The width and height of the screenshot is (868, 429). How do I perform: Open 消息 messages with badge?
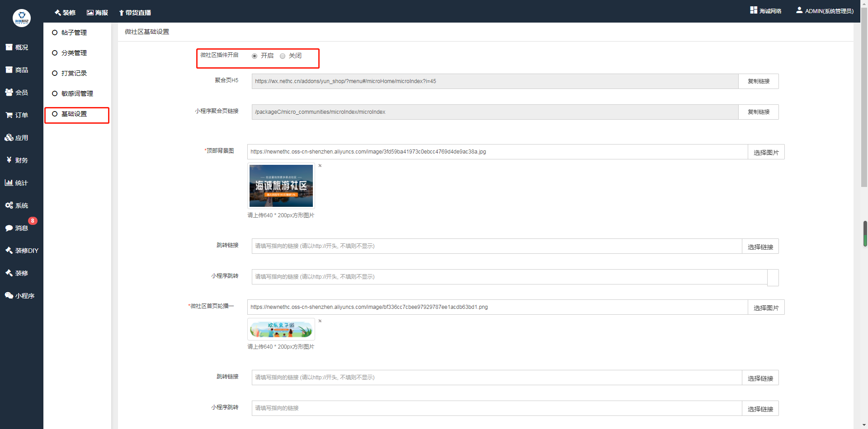click(17, 228)
